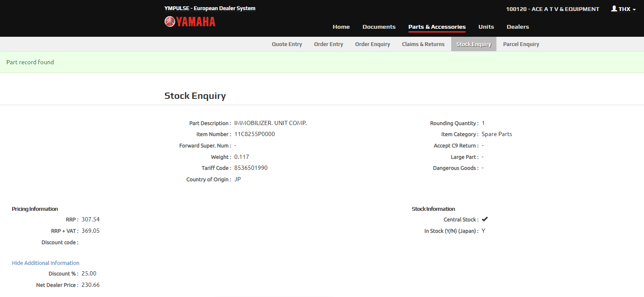
Task: Click country of origin value JP
Action: [238, 179]
